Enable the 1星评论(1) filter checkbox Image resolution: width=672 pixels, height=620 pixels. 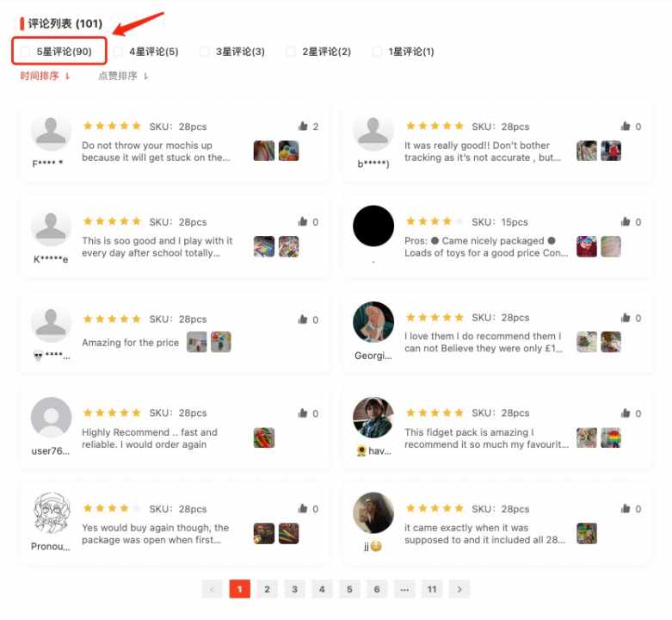click(377, 52)
